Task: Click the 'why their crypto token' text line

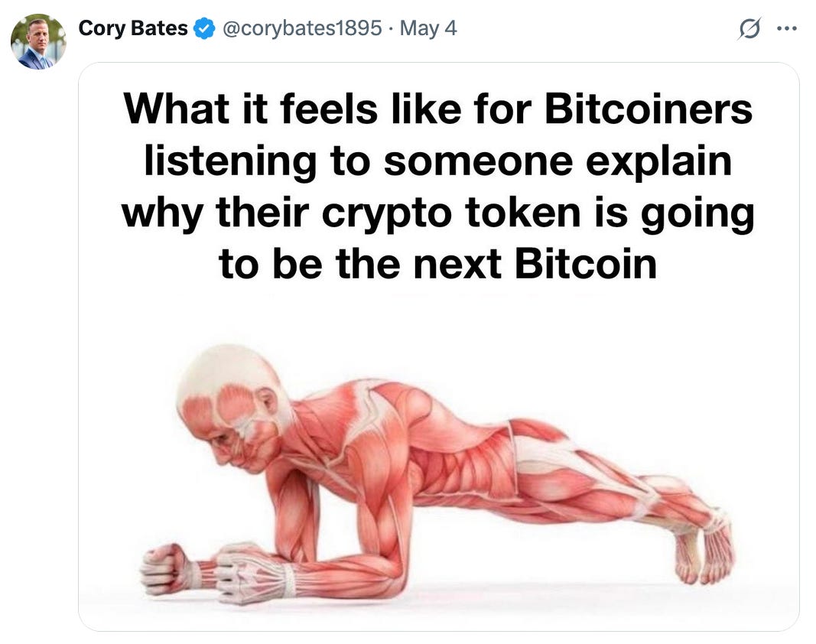Action: pos(437,213)
